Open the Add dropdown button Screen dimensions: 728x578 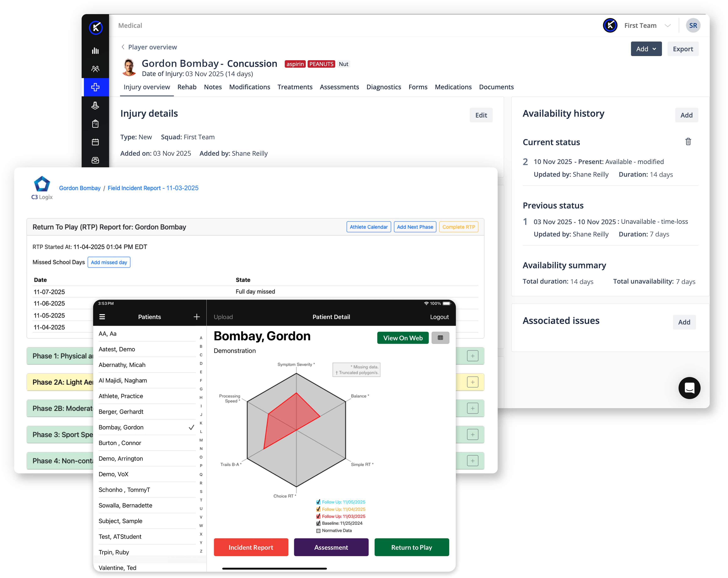tap(646, 49)
